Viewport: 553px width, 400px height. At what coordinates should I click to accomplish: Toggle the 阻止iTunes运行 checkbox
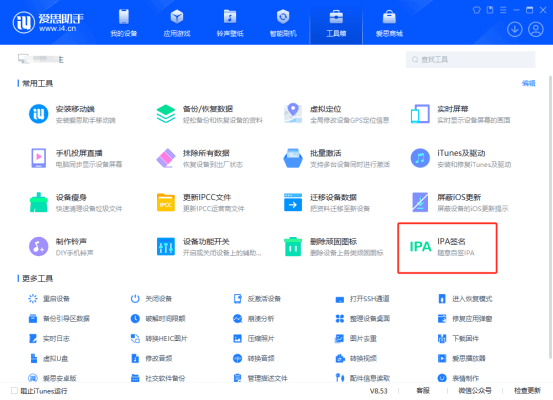pyautogui.click(x=14, y=390)
